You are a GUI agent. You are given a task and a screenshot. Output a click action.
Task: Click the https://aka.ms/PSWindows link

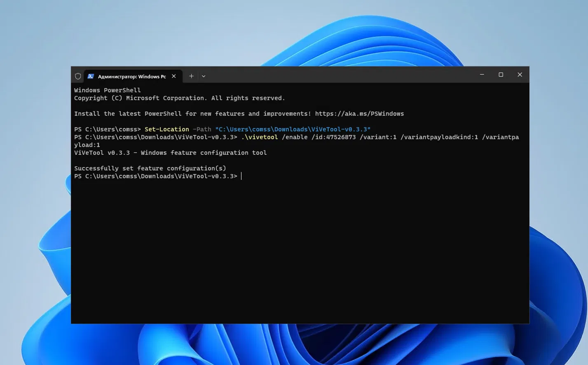tap(359, 114)
